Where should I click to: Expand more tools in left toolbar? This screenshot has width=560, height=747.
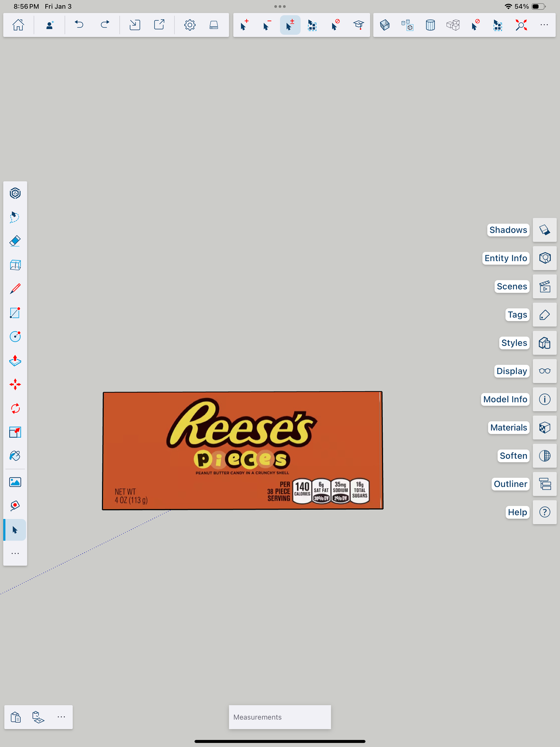point(15,554)
